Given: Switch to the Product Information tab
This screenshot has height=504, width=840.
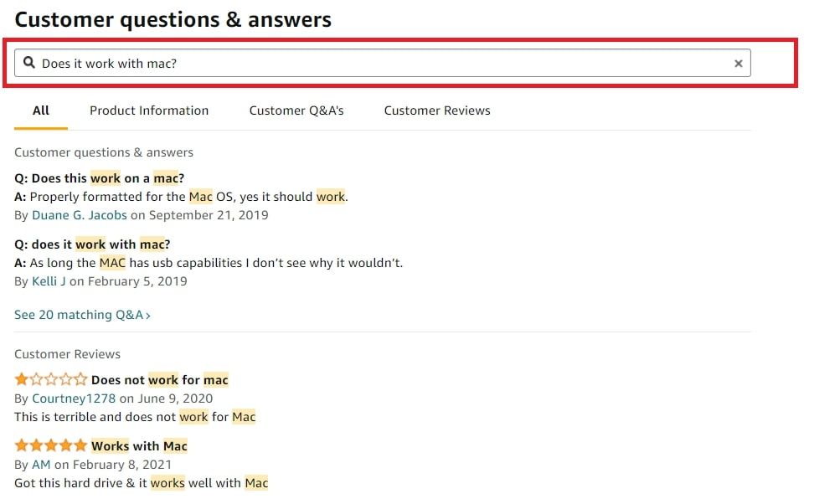Looking at the screenshot, I should 149,110.
